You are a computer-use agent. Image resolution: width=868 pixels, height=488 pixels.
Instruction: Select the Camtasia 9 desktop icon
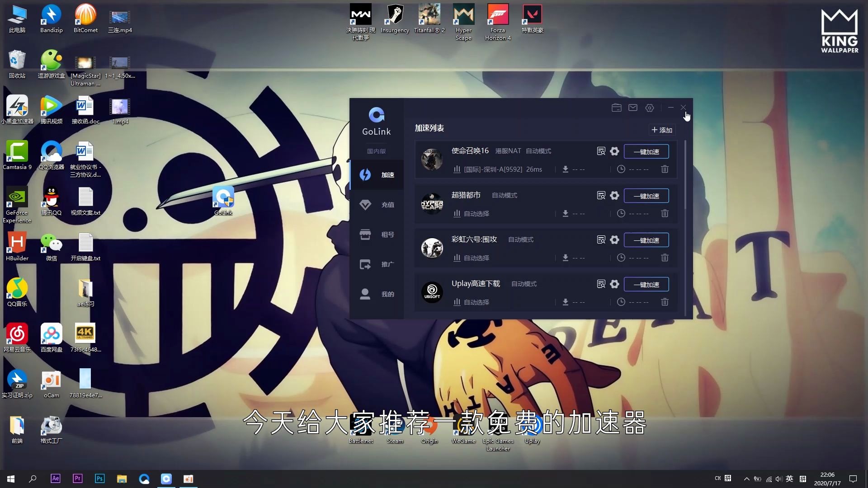coord(17,156)
